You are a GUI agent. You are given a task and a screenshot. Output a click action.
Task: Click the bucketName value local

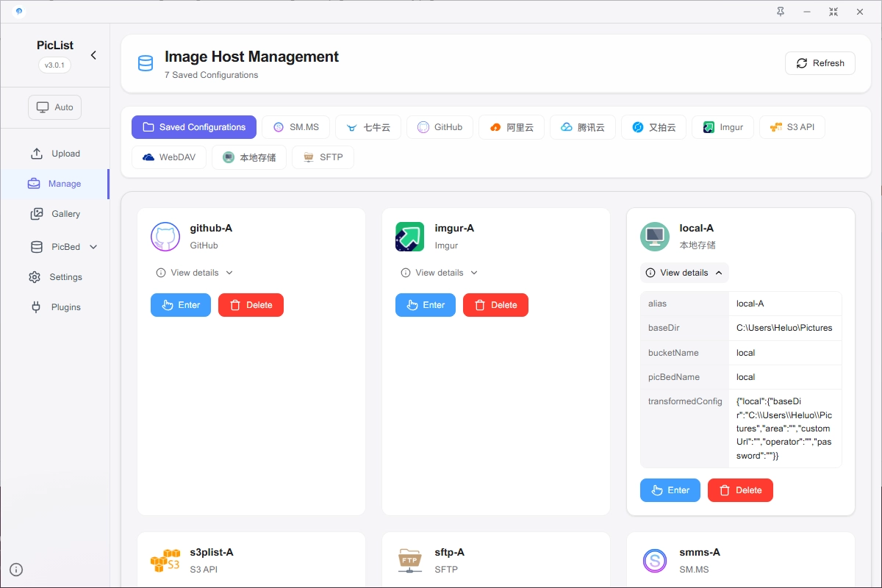pos(746,353)
